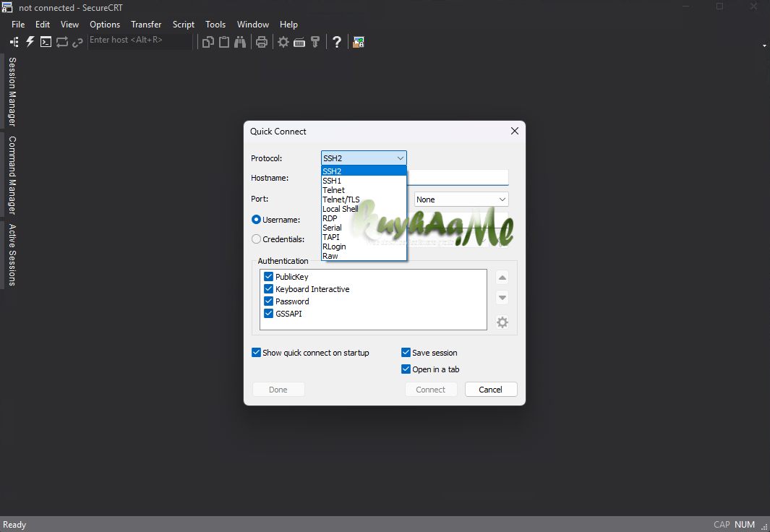Open Session Options gear in toolbar
Image resolution: width=770 pixels, height=532 pixels.
pos(283,42)
